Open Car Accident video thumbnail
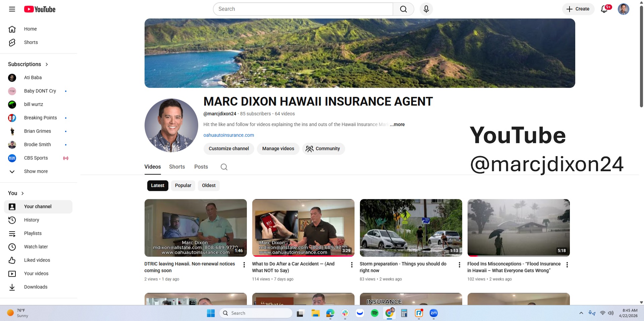Screen dimensions: 644x321 (x=303, y=228)
